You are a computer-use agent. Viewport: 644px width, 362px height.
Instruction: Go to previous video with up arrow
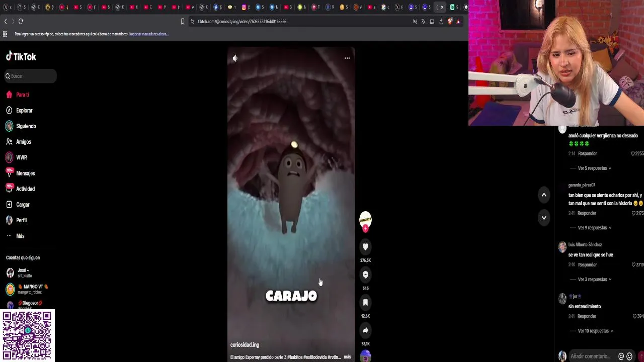coord(544,195)
